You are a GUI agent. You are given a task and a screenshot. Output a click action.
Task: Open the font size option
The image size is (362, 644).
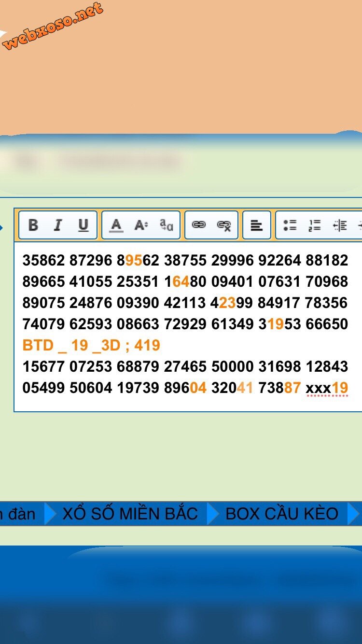[x=141, y=225]
